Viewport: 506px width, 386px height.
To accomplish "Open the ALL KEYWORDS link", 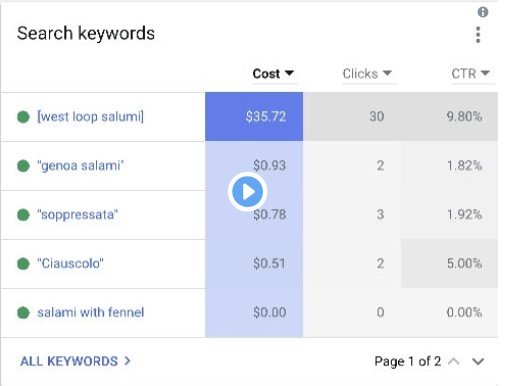I will (x=75, y=361).
